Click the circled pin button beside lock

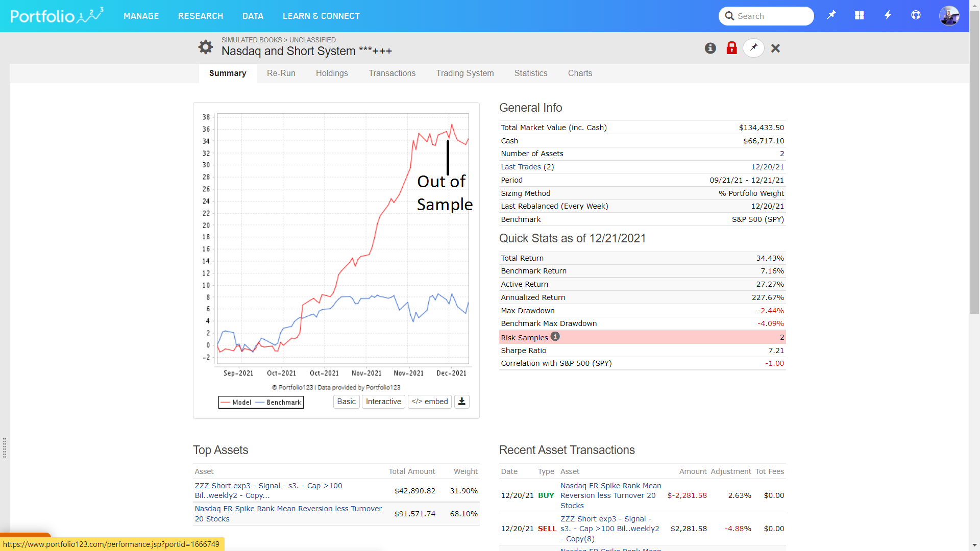tap(753, 48)
